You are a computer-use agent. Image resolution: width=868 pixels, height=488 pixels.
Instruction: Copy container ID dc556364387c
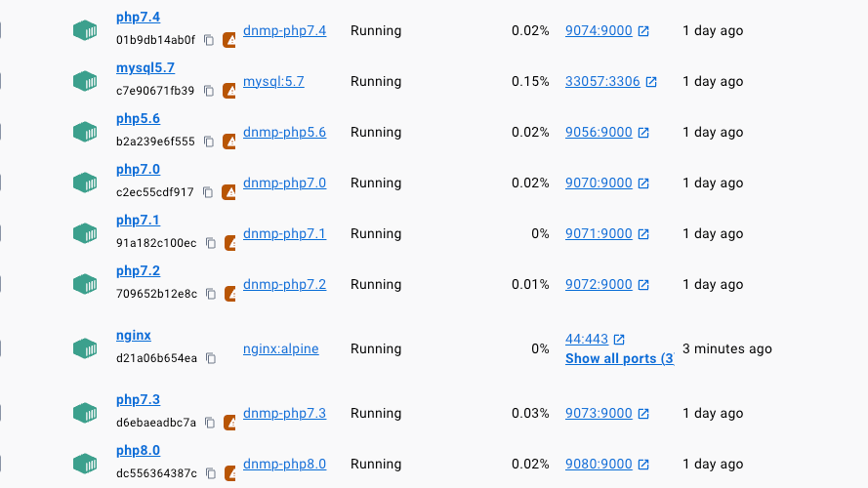pos(210,473)
